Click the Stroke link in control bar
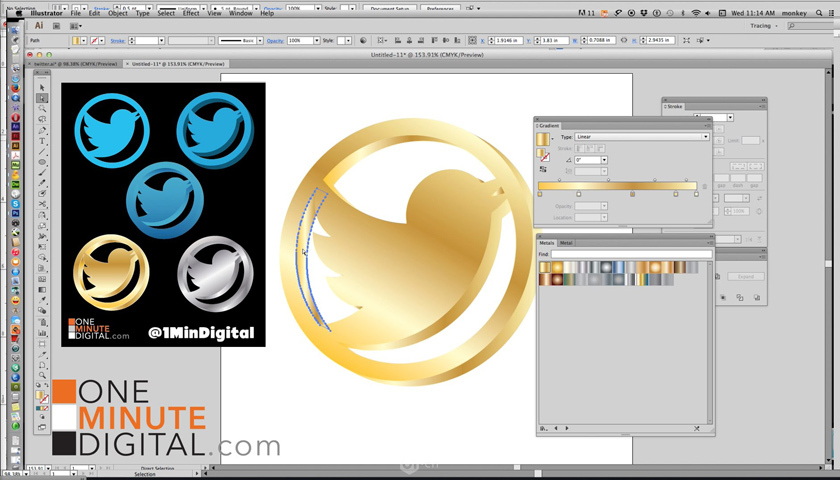 pyautogui.click(x=120, y=41)
